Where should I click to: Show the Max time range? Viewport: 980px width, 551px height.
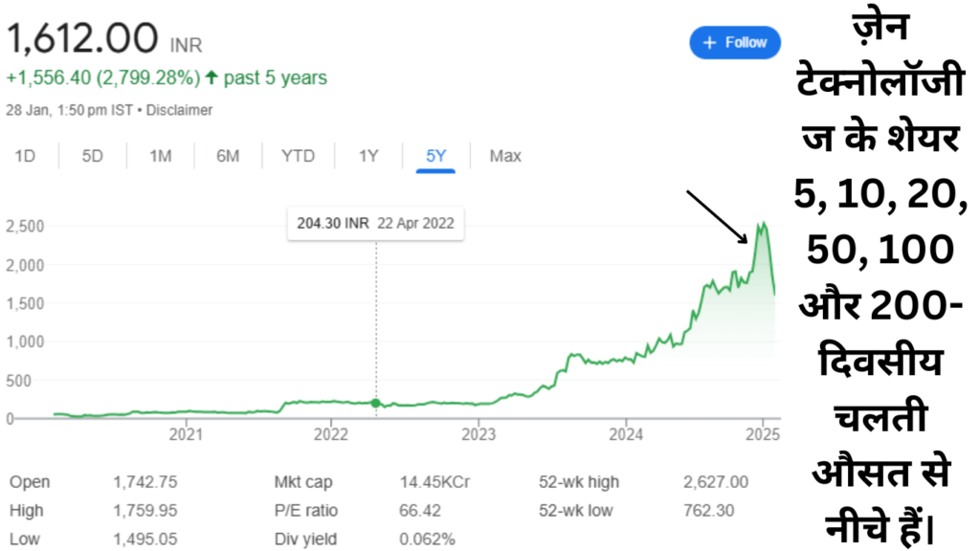pos(505,155)
